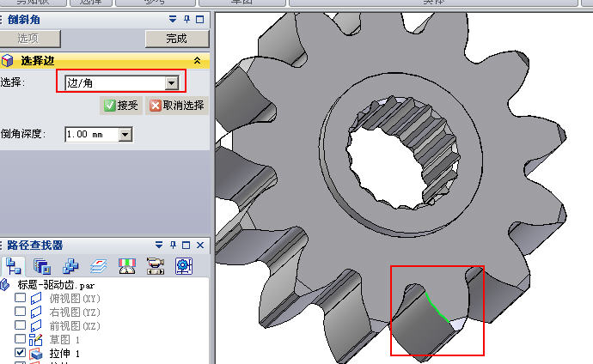The width and height of the screenshot is (593, 364).
Task: Open the Layers tab icon
Action: click(x=98, y=266)
